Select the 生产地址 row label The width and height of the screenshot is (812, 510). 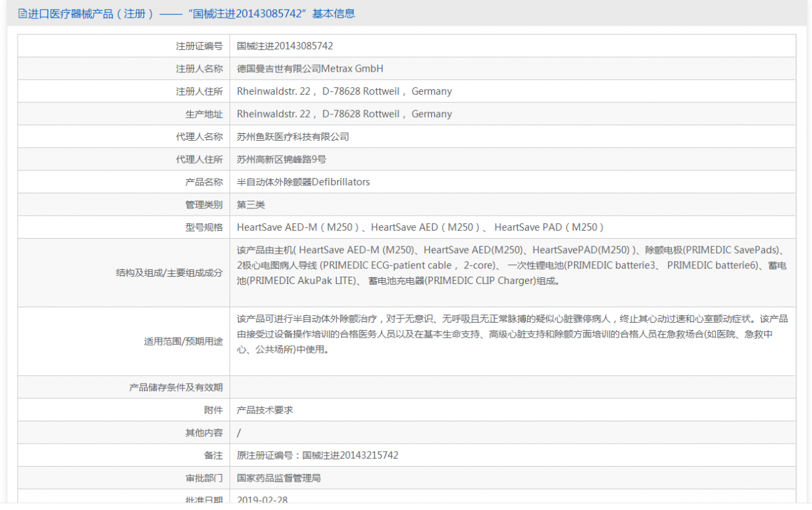(204, 114)
